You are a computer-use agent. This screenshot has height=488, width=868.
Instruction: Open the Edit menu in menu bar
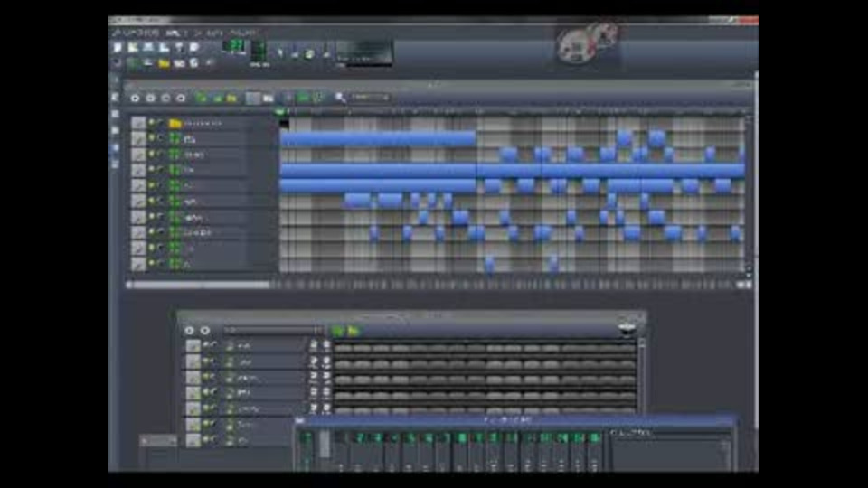(176, 33)
